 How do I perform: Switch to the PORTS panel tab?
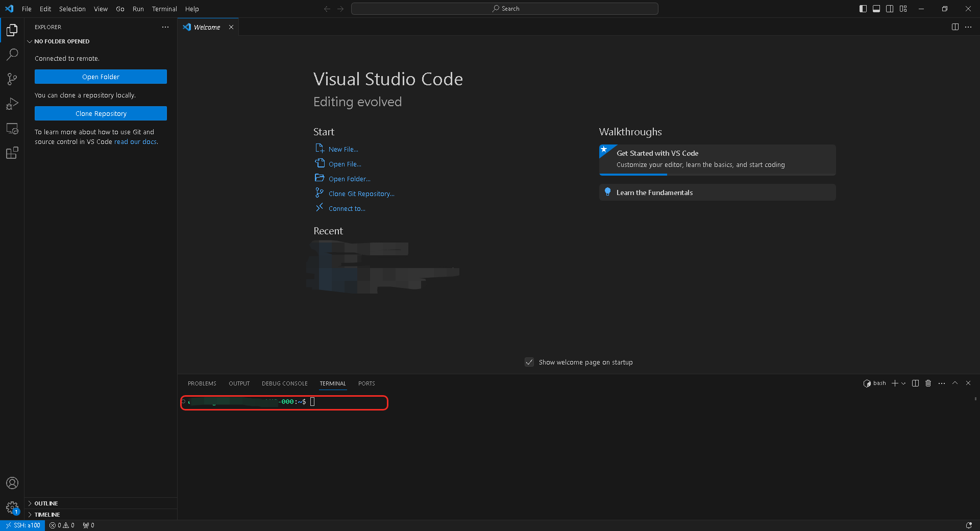[x=366, y=383]
